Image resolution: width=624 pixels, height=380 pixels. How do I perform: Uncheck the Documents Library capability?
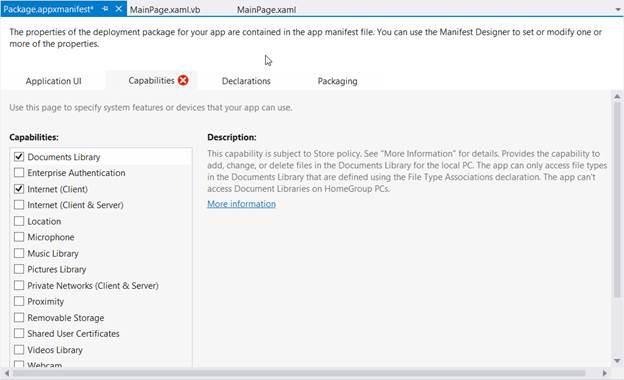tap(19, 156)
